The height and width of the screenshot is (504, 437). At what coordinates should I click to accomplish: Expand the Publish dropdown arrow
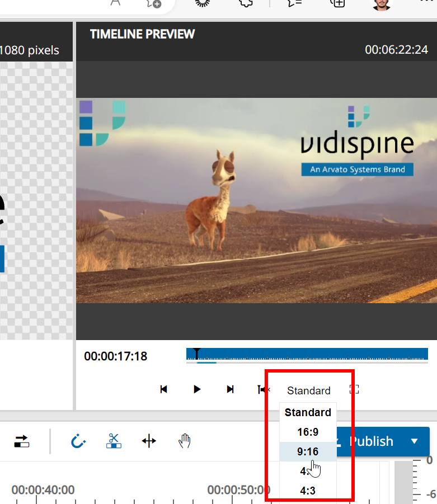click(x=415, y=441)
